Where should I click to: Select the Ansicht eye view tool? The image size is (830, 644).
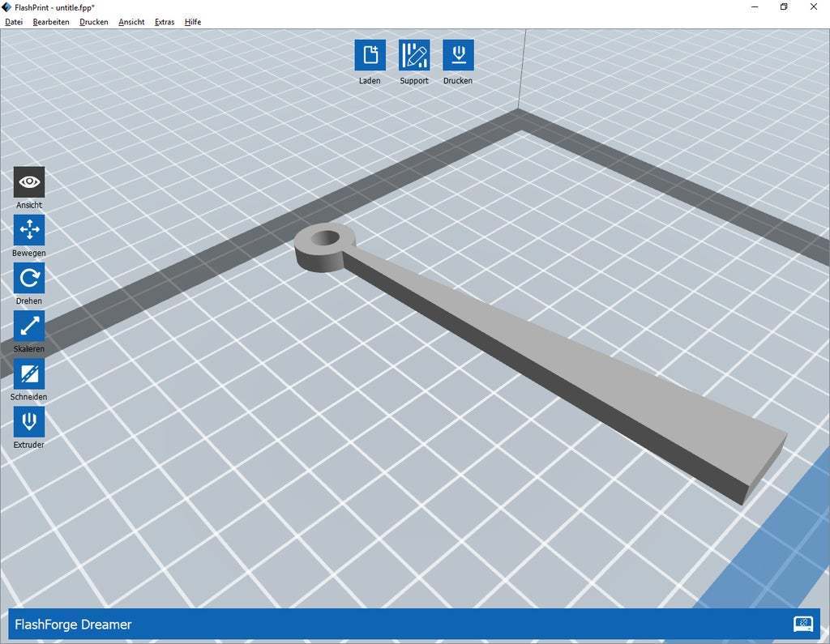[29, 182]
